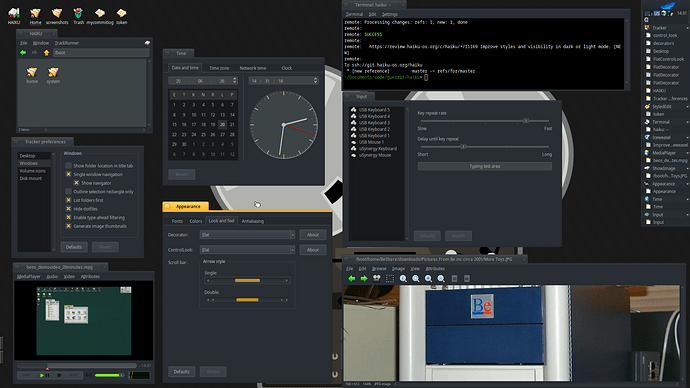The image size is (690, 388).
Task: Click Defaults button in Tracker preferences
Action: (x=74, y=247)
